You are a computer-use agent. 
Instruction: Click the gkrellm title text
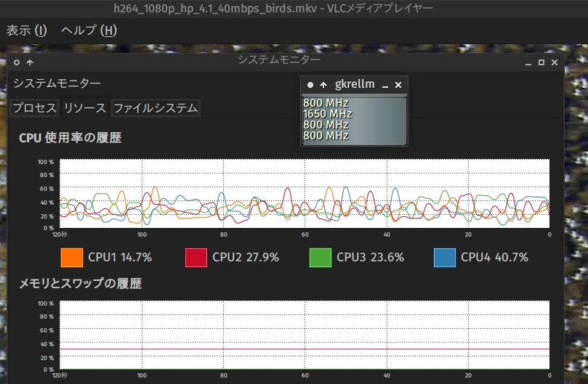pyautogui.click(x=355, y=84)
